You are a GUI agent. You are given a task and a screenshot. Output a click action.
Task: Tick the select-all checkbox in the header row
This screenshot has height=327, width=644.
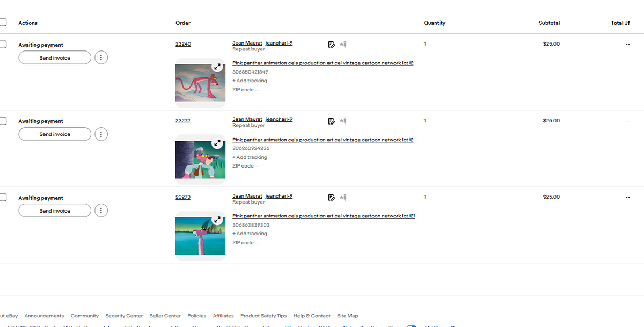tap(3, 23)
